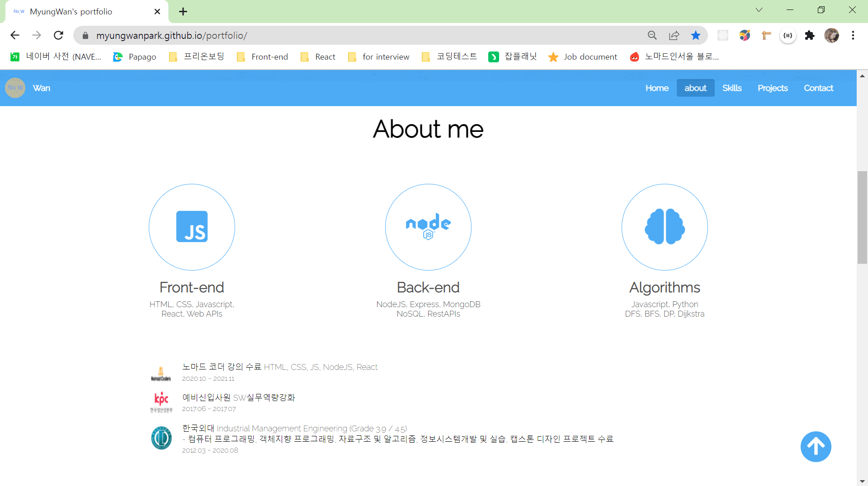Click the KPC logo
This screenshot has height=486, width=868.
click(161, 402)
